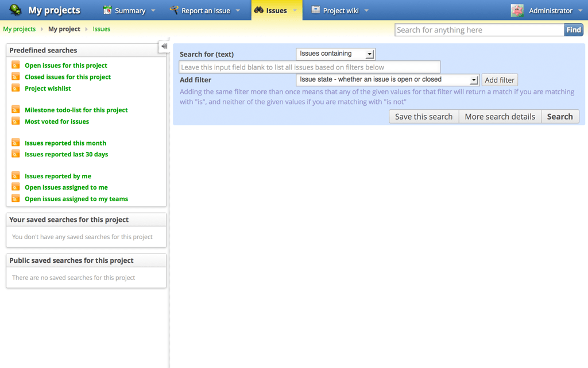Open the 'Issues containing' dropdown
Screen dimensions: 588x368
[x=335, y=54]
